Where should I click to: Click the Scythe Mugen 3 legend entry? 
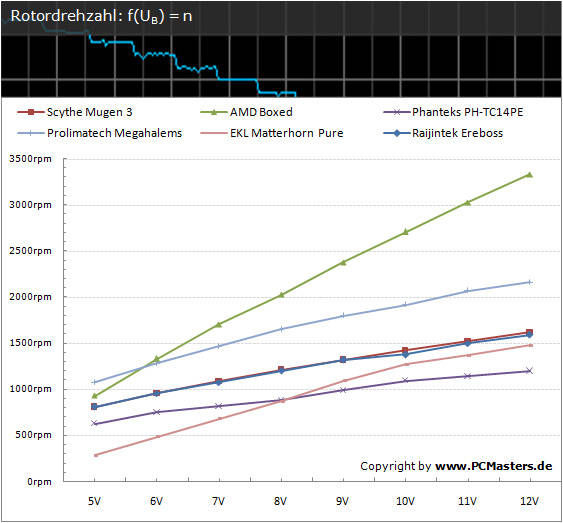click(x=75, y=112)
